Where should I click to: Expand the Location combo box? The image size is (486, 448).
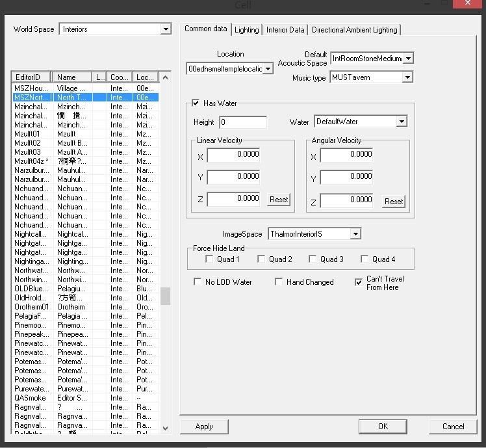[x=268, y=68]
